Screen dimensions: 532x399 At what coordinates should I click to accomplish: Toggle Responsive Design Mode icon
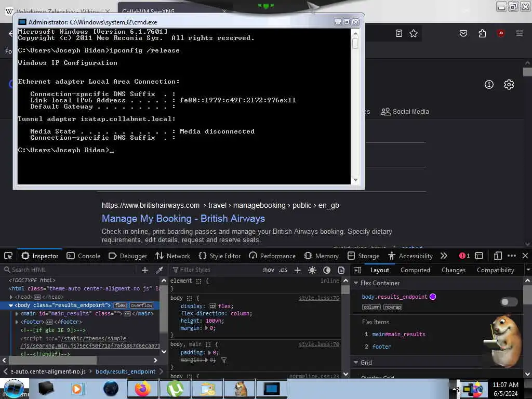[497, 256]
